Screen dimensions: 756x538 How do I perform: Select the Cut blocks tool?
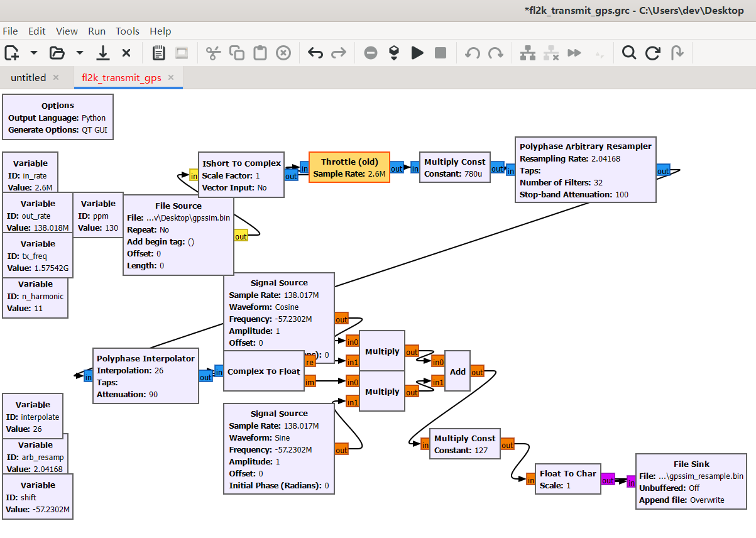point(212,53)
